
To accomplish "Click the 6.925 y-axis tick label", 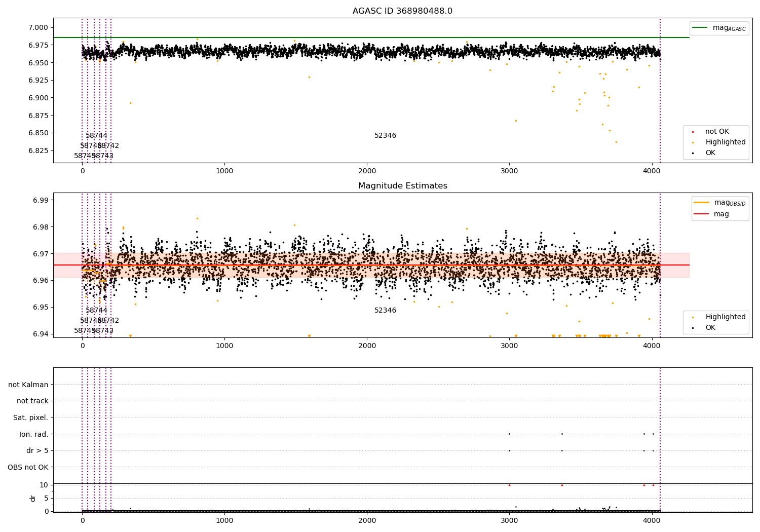I will pyautogui.click(x=38, y=81).
